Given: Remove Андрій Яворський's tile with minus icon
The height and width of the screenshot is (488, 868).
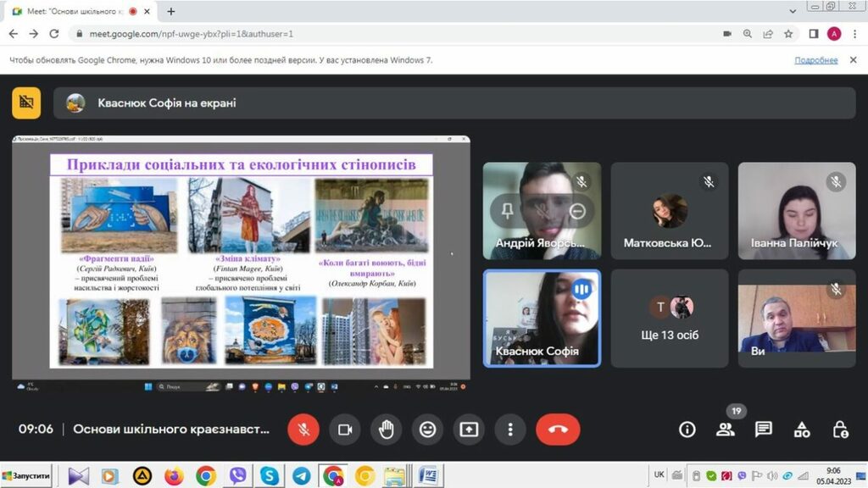Looking at the screenshot, I should [577, 212].
